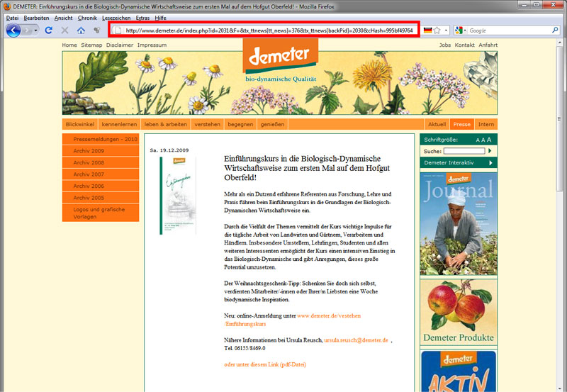Click the German flag icon in address bar
Viewport: 567px width, 392px height.
427,30
